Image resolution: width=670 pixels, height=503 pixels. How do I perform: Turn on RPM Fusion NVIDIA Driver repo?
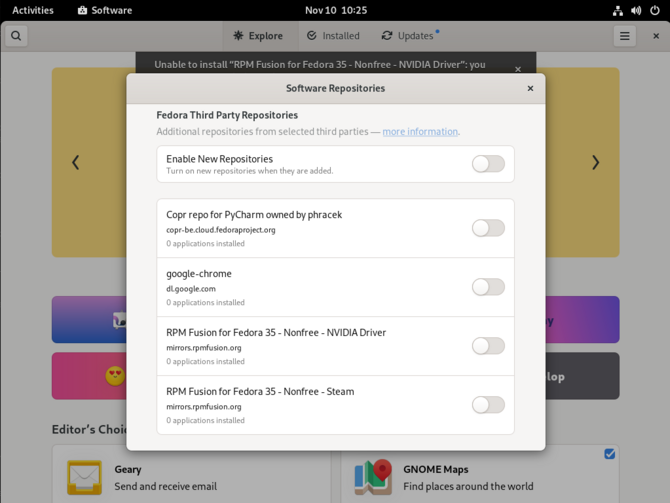[x=488, y=346]
